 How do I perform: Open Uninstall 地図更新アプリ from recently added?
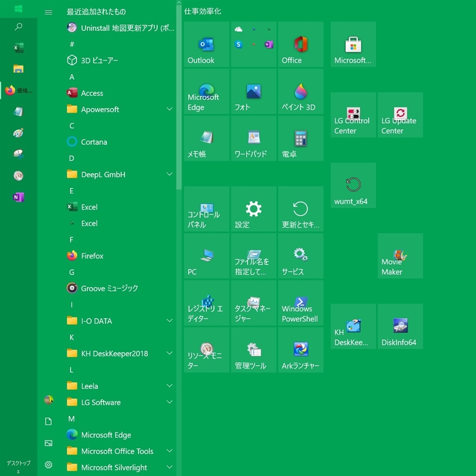(x=120, y=28)
